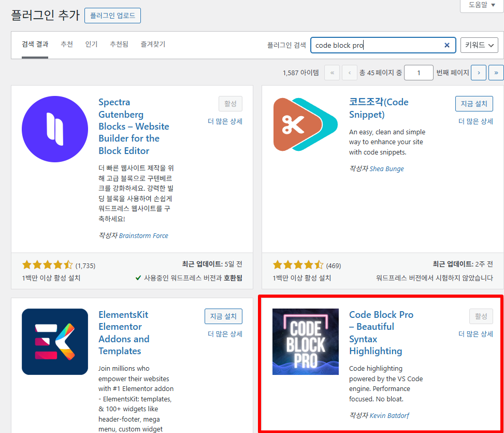Viewport: 504px width, 433px height.
Task: Switch to the 추천됨 tab
Action: 119,44
